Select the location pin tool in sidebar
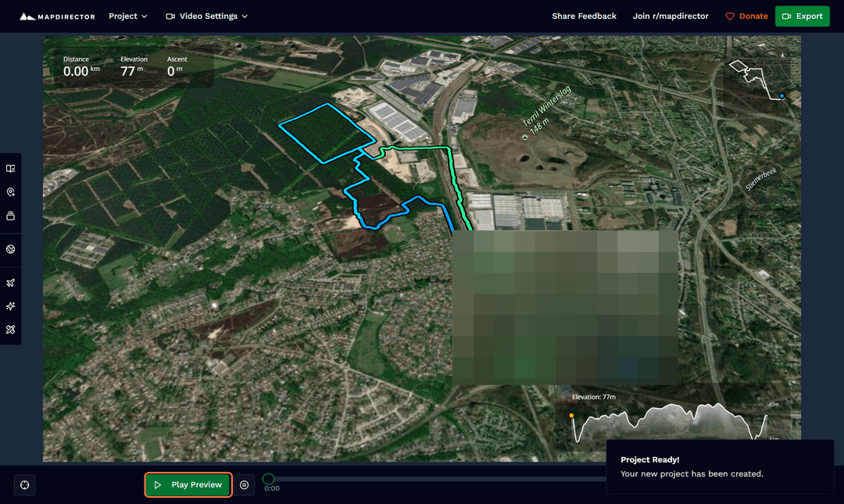Viewport: 844px width, 504px height. tap(11, 191)
